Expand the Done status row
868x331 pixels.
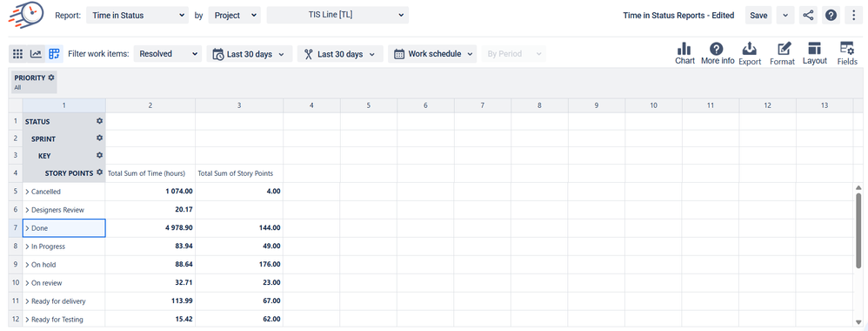27,228
